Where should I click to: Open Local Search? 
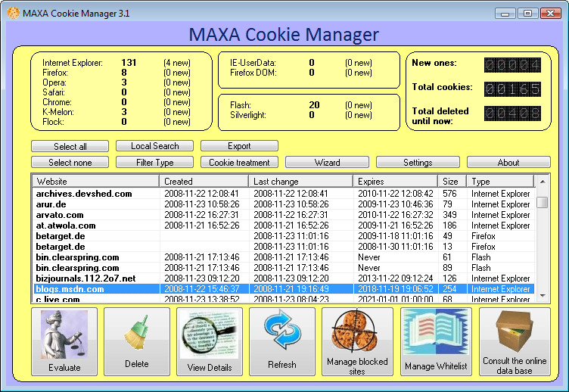tap(154, 146)
